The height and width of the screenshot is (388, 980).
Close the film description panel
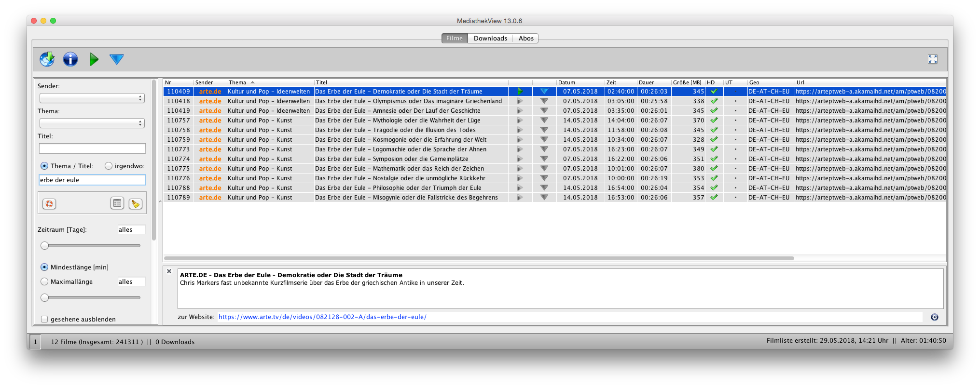pos(169,271)
